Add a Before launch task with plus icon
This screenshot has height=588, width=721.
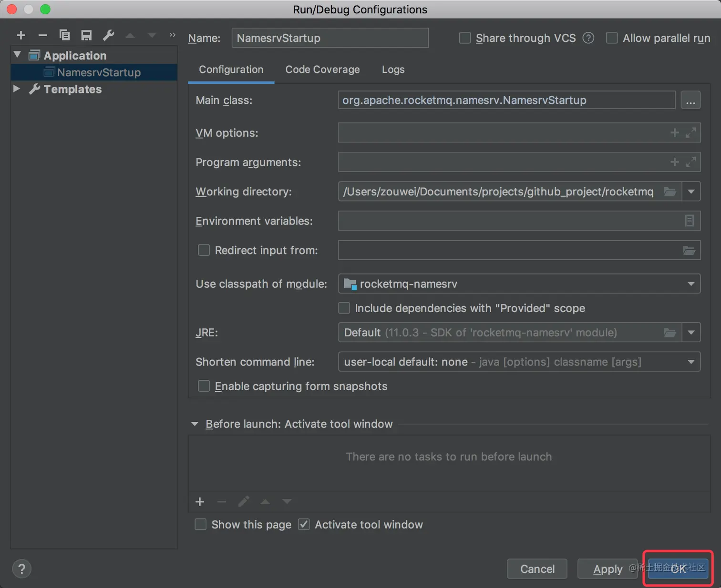click(x=200, y=501)
